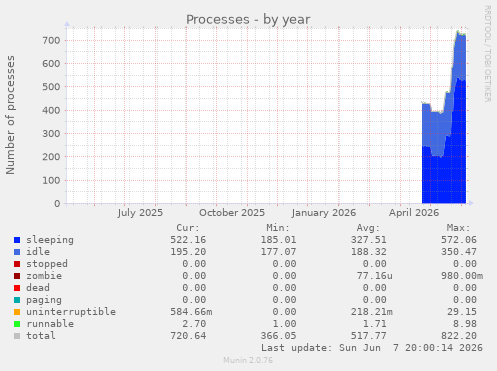
Task: Click the 'sleeping' legend label
Action: (50, 240)
